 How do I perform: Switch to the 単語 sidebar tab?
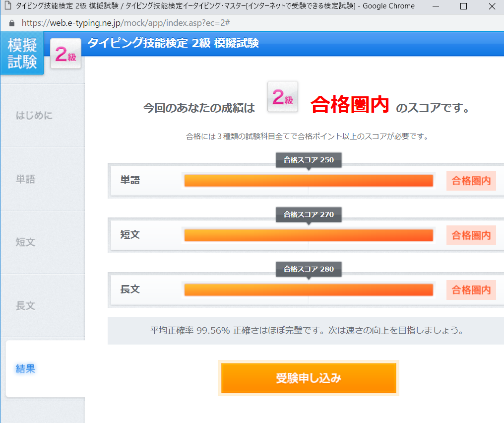[x=26, y=179]
